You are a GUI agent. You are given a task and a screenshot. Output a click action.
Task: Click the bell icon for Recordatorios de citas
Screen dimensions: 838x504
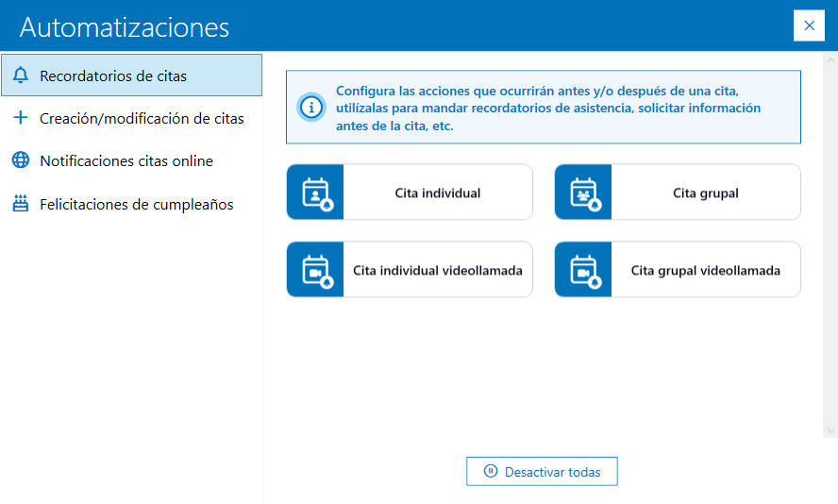(x=21, y=76)
